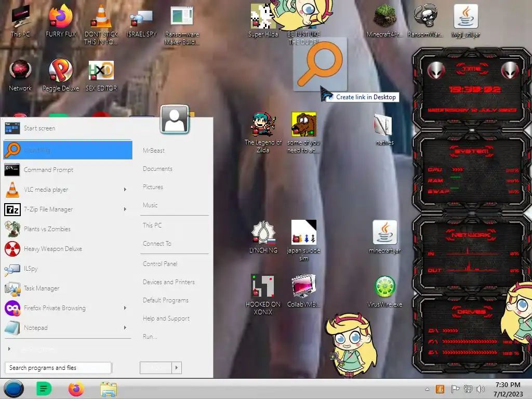Select the lwjgl_util.jar file icon
Viewport: 532px width, 399px height.
(465, 20)
